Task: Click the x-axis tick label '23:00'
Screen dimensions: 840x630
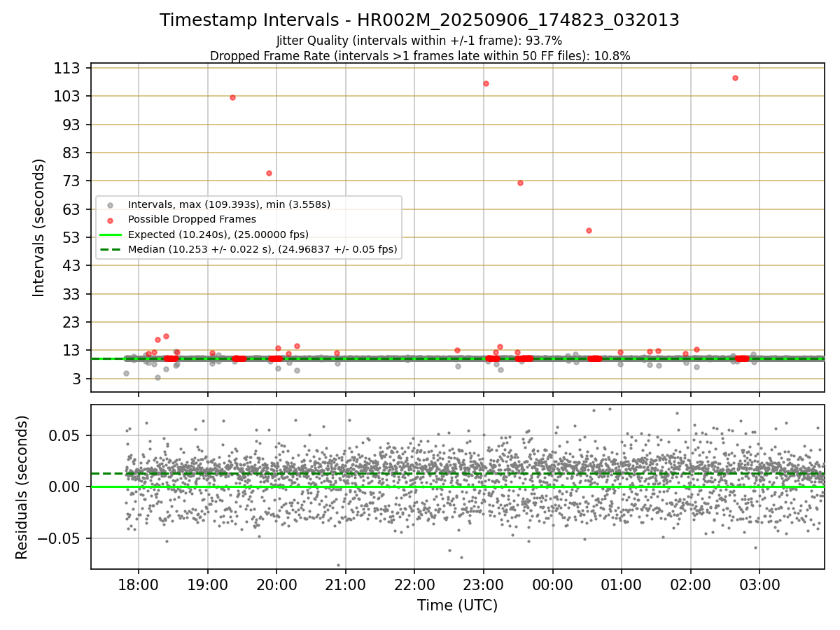Action: pyautogui.click(x=484, y=584)
